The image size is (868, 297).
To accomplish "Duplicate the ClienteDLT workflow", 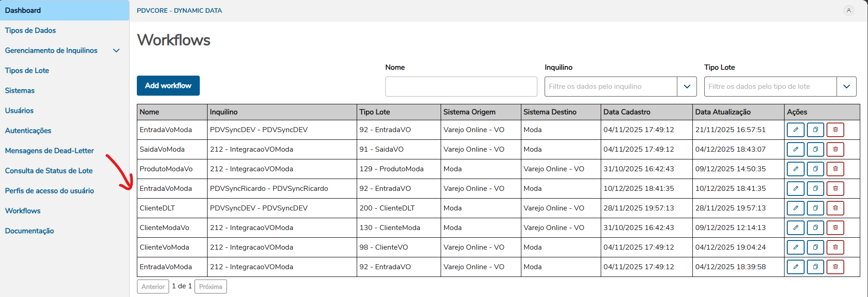I will click(815, 208).
